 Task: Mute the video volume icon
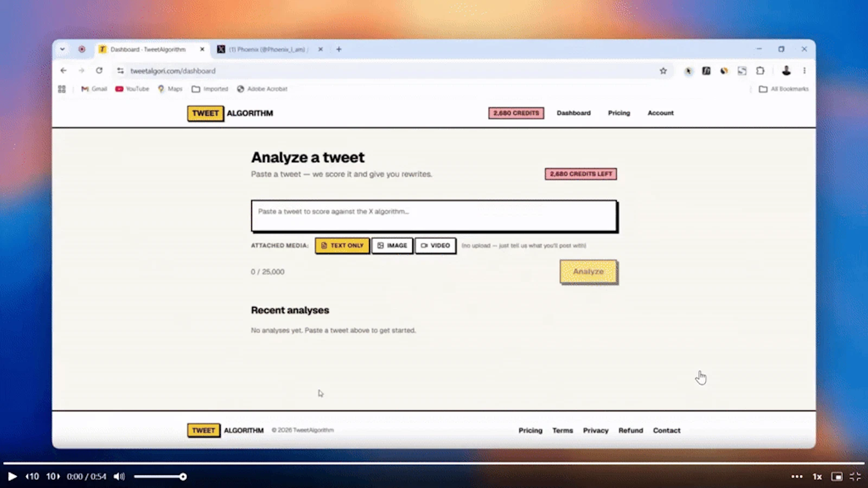(x=119, y=477)
